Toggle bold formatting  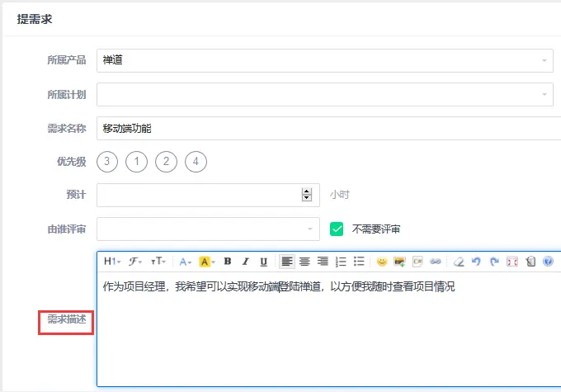point(228,262)
